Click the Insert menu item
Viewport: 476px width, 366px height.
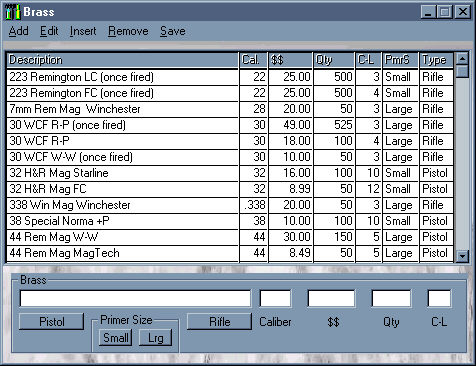(83, 31)
